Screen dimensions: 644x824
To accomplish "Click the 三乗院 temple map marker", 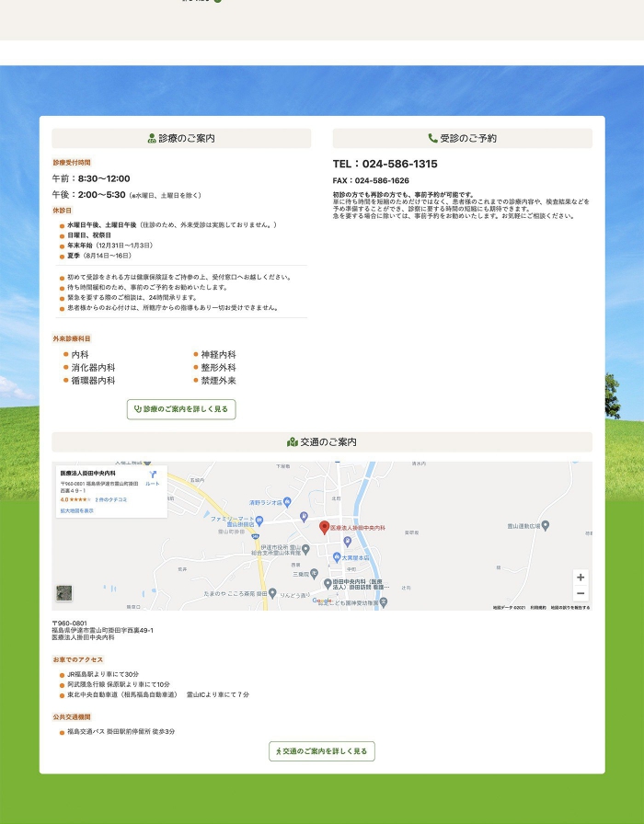I will (314, 574).
